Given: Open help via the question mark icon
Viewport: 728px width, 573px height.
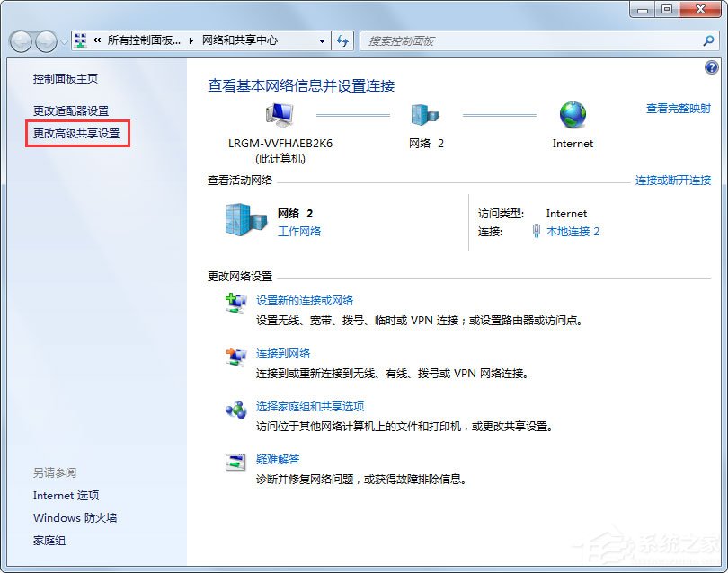Looking at the screenshot, I should 712,67.
